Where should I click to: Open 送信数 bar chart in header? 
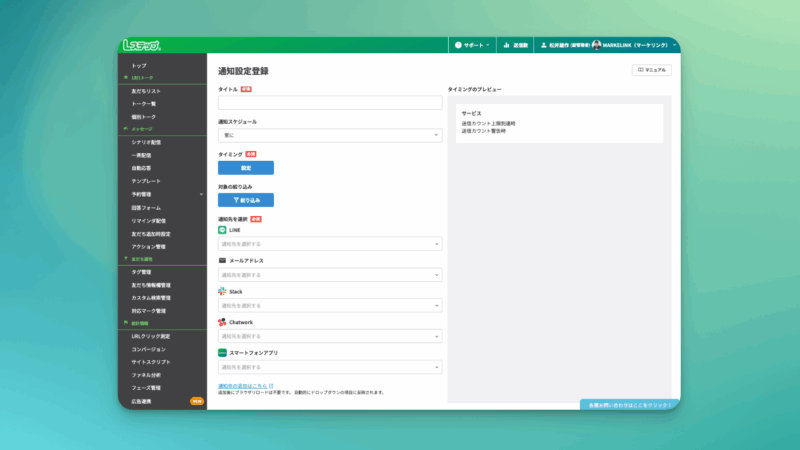tap(514, 45)
